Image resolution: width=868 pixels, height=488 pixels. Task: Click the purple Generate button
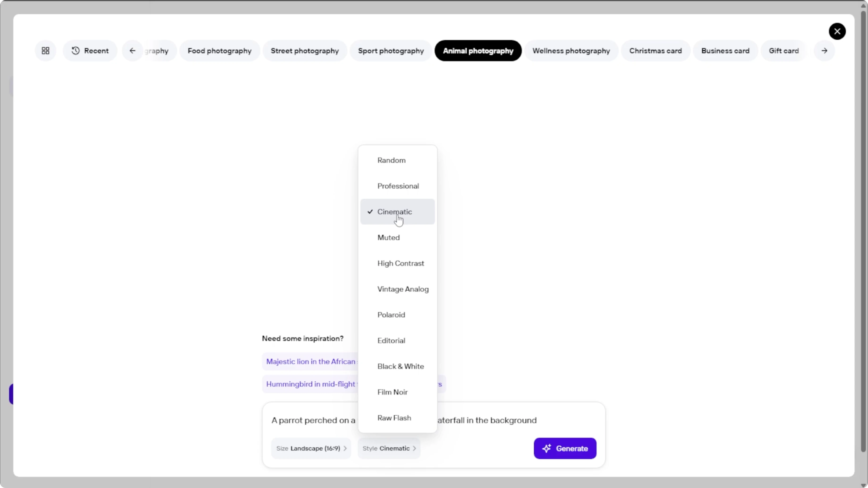click(x=565, y=448)
